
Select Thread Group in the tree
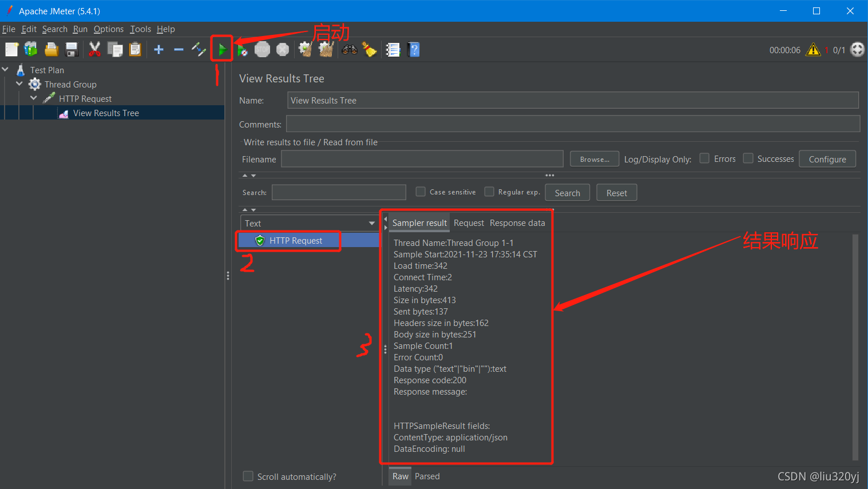coord(70,84)
